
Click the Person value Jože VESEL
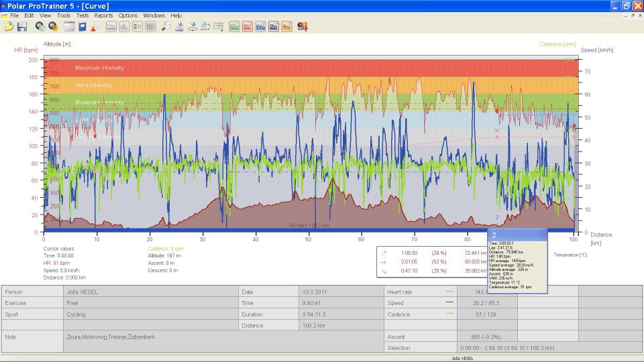82,292
